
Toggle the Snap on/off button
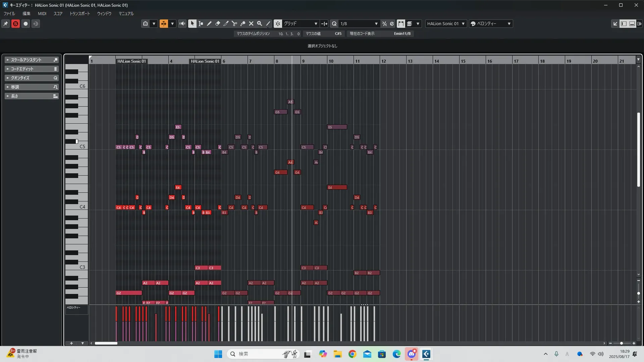278,23
